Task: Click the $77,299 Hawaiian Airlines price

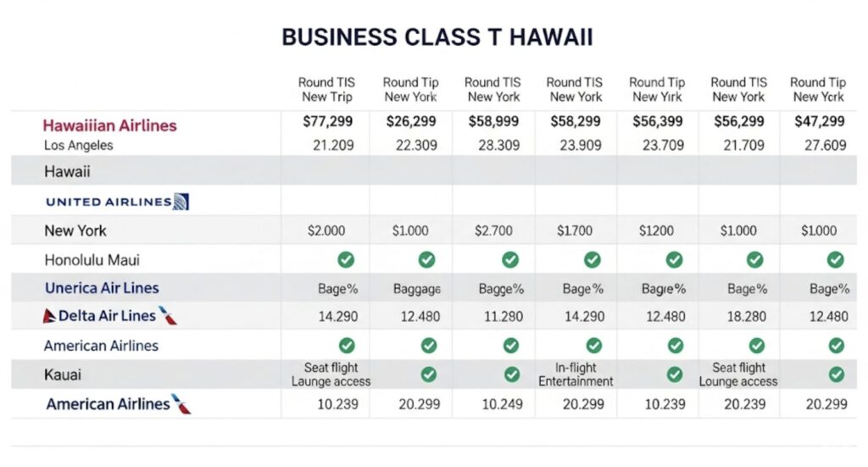Action: 328,121
